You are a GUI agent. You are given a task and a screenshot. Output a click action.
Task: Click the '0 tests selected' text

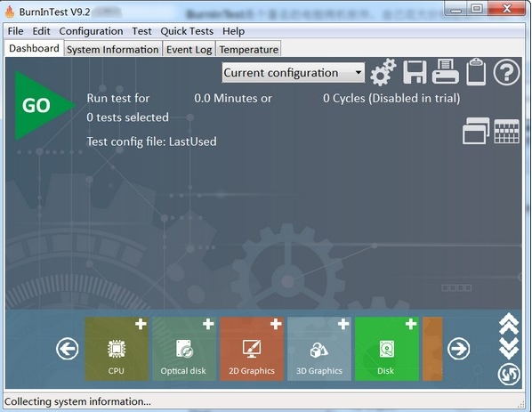pyautogui.click(x=127, y=117)
